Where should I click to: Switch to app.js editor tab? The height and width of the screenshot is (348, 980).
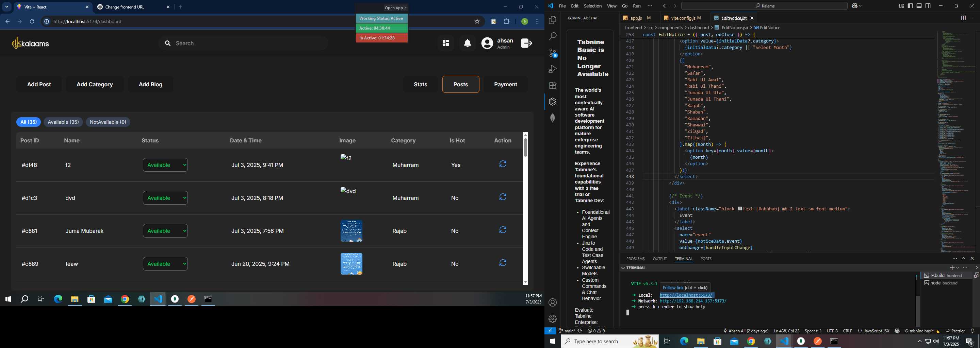click(x=638, y=18)
